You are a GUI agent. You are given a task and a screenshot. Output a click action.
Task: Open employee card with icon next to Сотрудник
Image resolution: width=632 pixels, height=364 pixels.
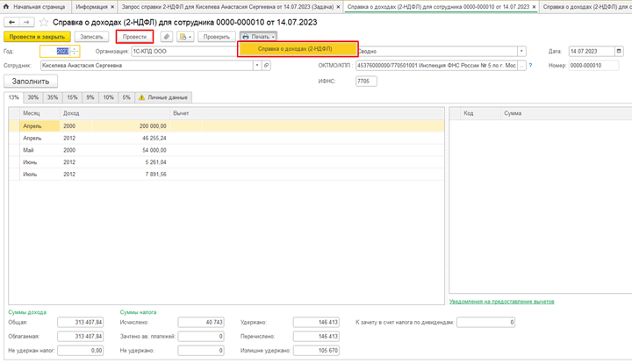[267, 65]
